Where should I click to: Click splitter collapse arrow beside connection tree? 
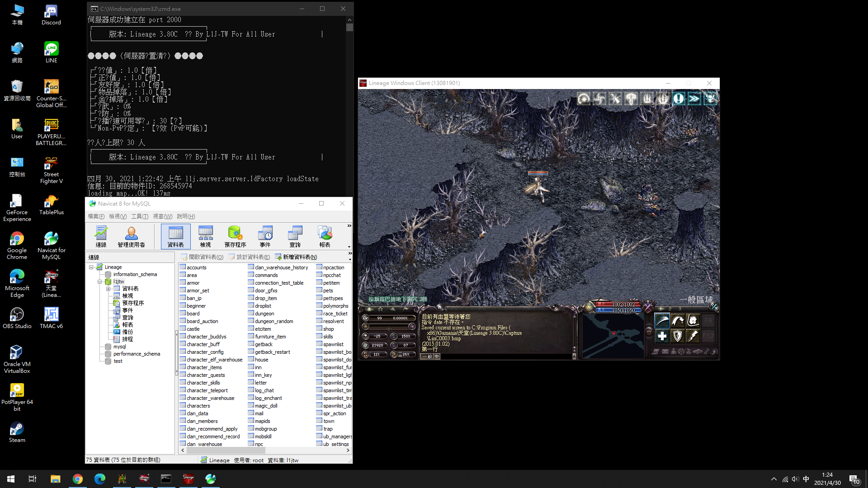click(x=176, y=352)
